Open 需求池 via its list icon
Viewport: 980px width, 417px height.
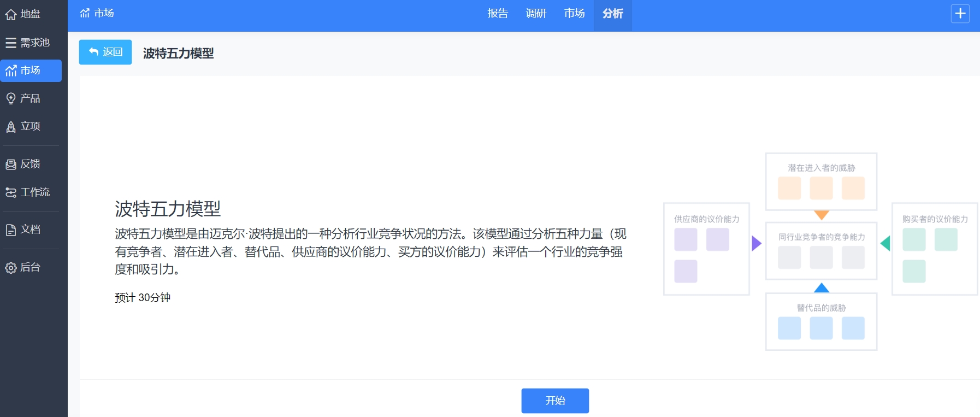(x=11, y=43)
